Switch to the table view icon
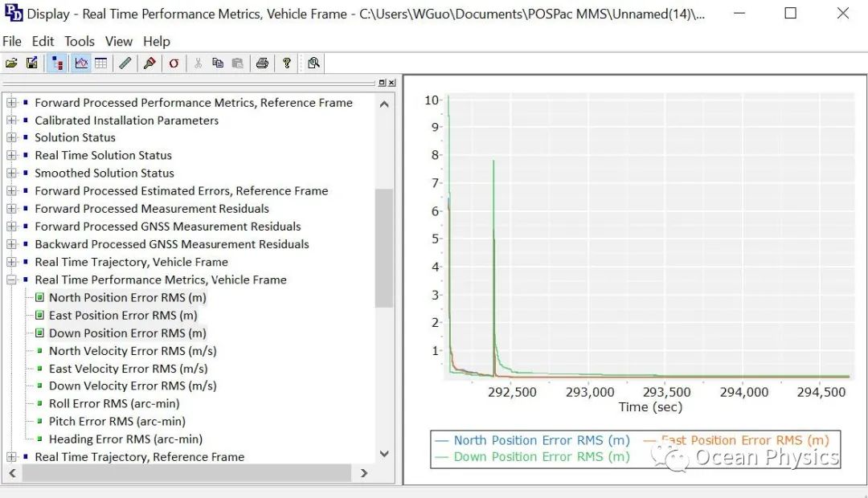This screenshot has width=868, height=498. pos(101,63)
